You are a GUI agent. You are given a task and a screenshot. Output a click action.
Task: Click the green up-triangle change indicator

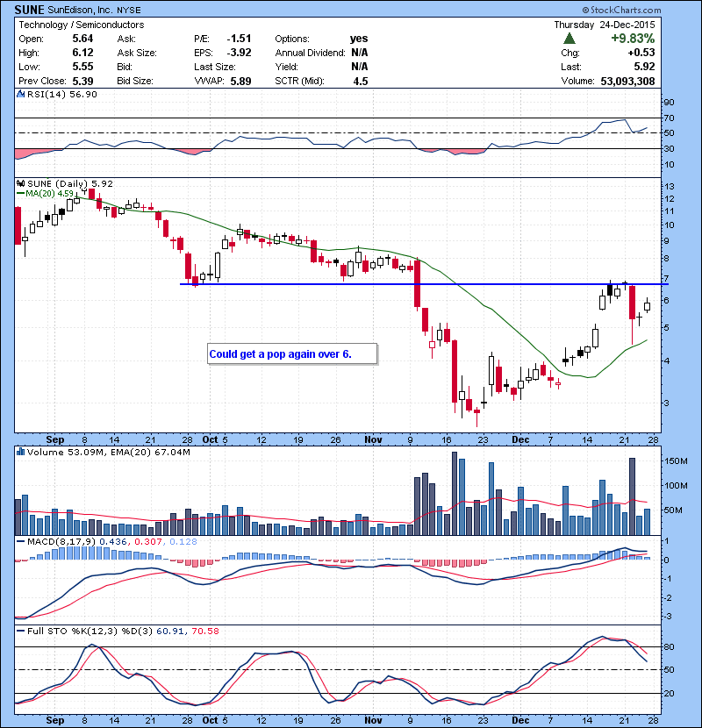pos(569,38)
